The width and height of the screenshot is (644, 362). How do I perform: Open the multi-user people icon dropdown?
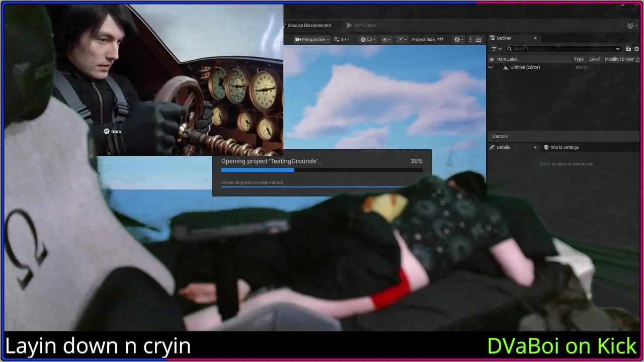[632, 26]
